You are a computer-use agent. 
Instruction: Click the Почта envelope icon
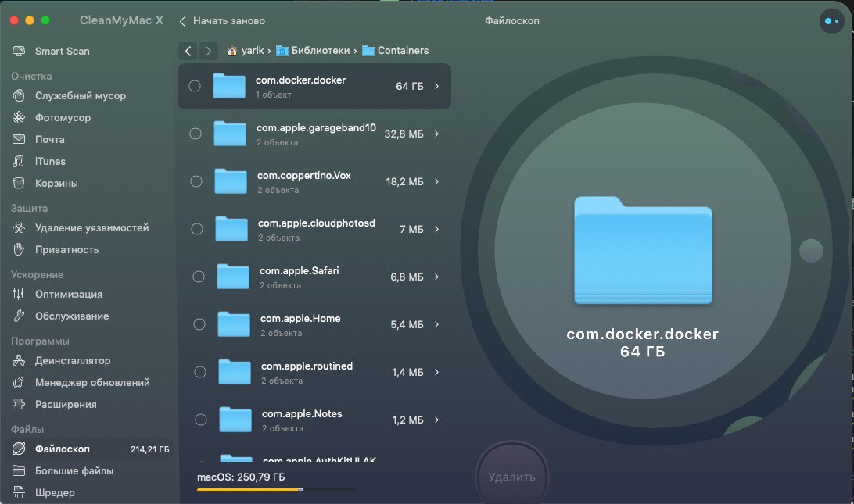tap(19, 139)
